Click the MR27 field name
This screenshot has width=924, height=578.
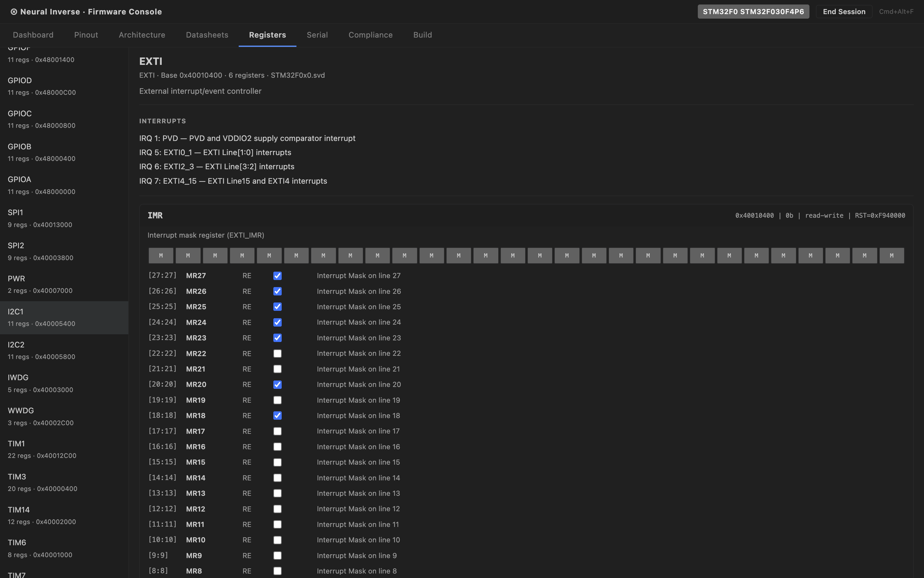point(196,276)
